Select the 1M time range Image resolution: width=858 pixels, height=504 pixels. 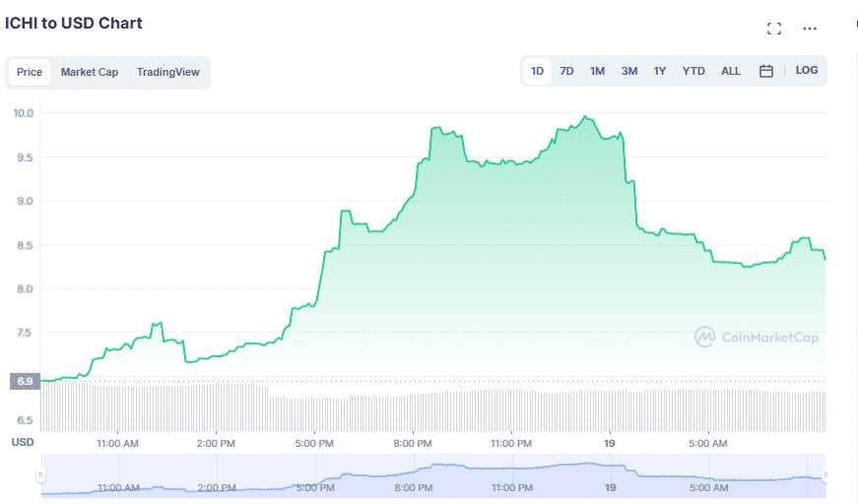pyautogui.click(x=597, y=71)
